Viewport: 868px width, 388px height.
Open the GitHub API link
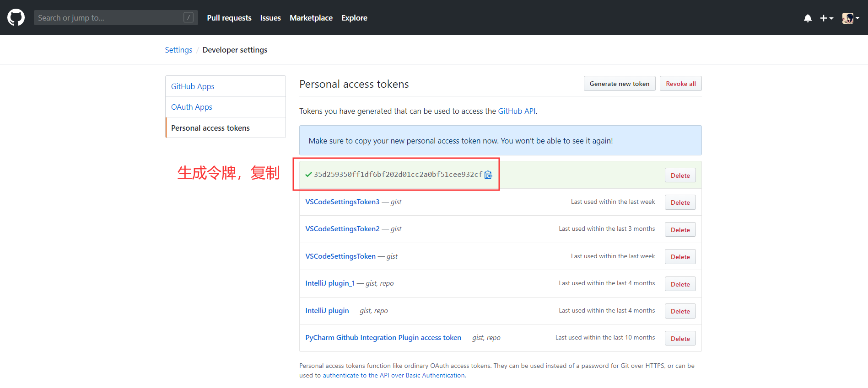pos(517,111)
